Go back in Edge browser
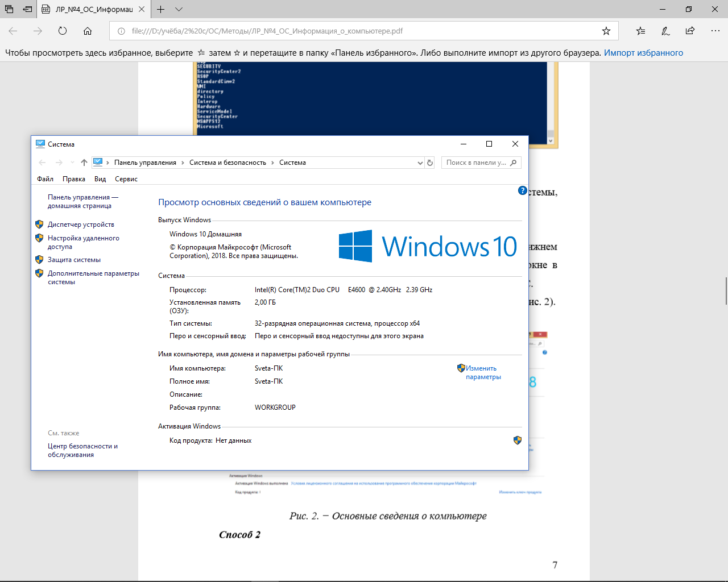The width and height of the screenshot is (728, 582). coord(13,31)
